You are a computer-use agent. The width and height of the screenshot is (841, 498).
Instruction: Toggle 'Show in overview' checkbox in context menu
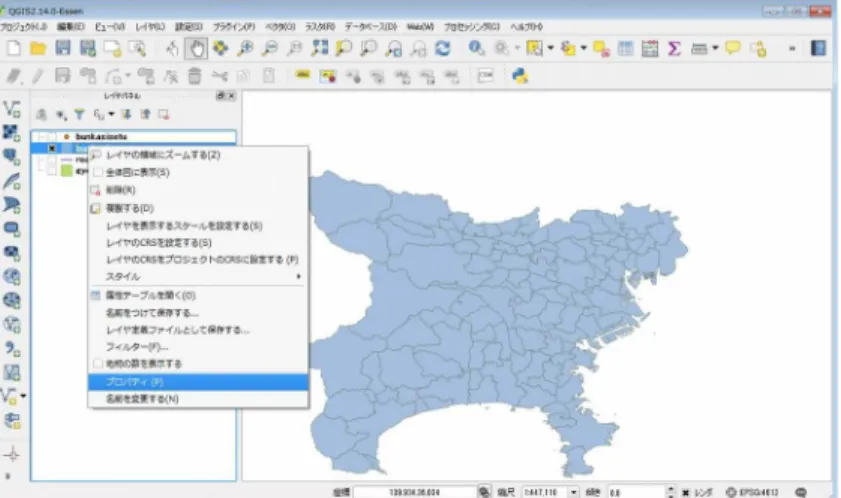[98, 172]
